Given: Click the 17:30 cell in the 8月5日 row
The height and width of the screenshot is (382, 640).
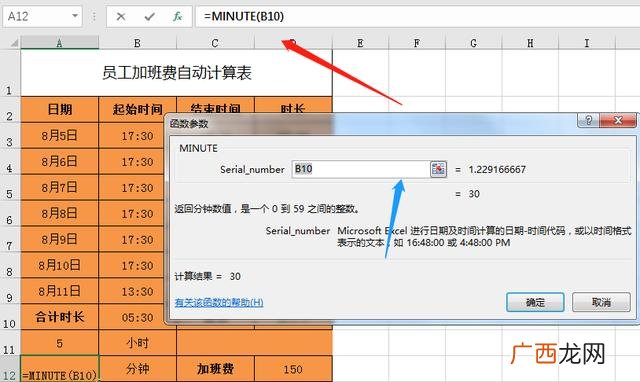Looking at the screenshot, I should tap(132, 136).
